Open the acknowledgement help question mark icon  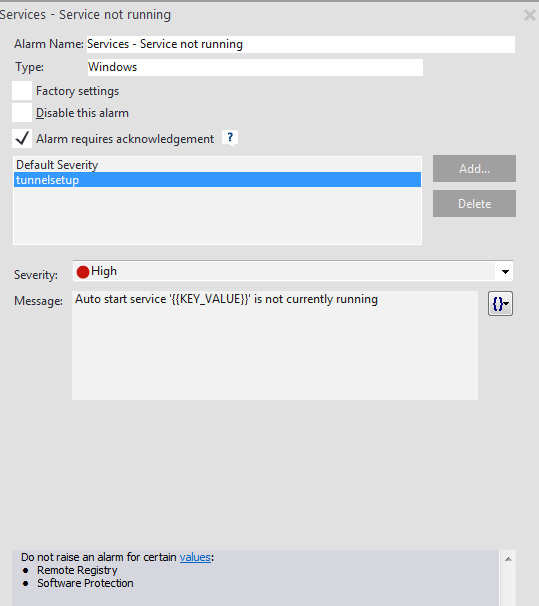click(x=230, y=138)
